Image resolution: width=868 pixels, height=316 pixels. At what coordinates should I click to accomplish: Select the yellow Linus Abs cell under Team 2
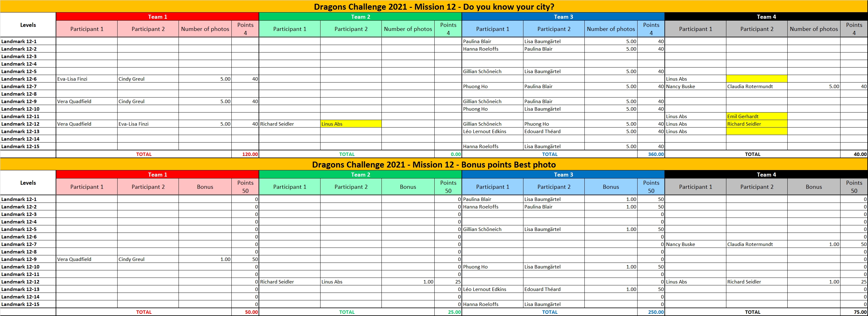click(351, 124)
